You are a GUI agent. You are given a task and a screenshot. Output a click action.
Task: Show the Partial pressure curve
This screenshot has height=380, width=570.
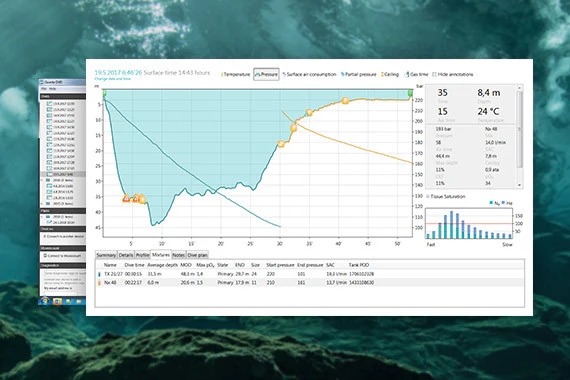358,75
